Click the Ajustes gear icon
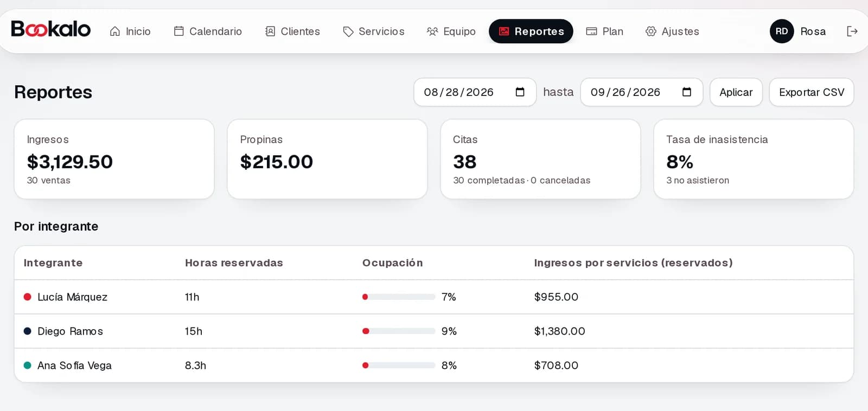The width and height of the screenshot is (868, 411). (650, 31)
